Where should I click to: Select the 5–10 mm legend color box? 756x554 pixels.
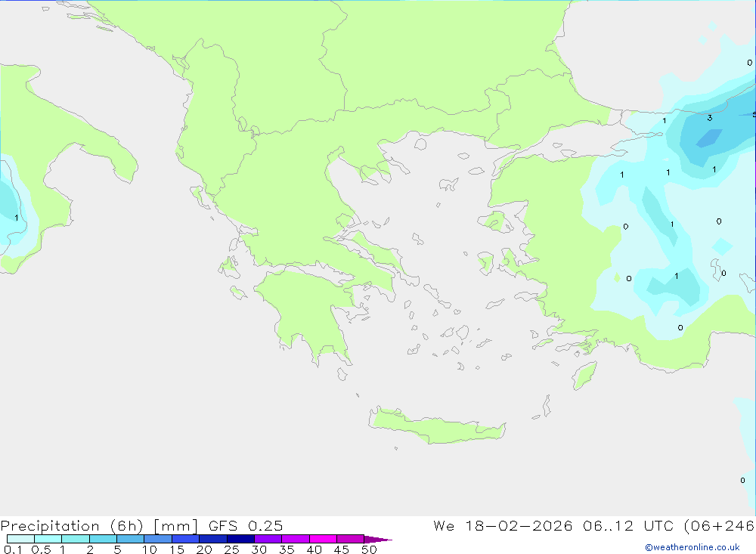(131, 539)
